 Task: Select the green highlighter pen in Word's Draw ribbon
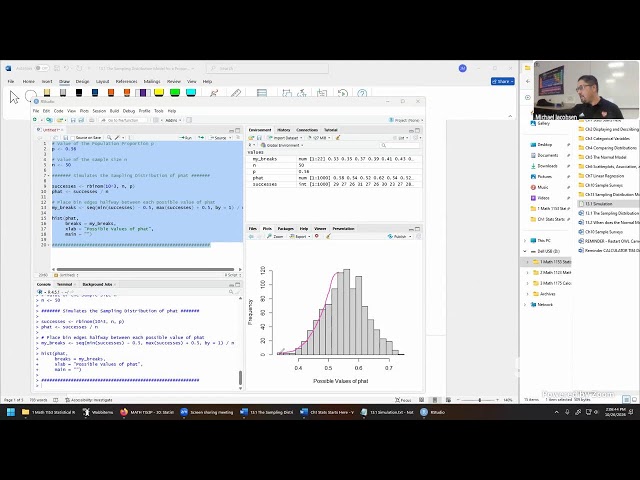tap(175, 93)
